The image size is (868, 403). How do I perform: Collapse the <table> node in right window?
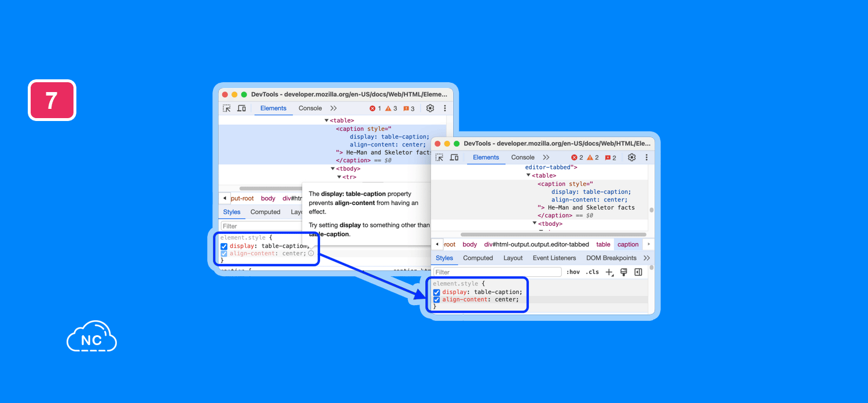(x=528, y=175)
